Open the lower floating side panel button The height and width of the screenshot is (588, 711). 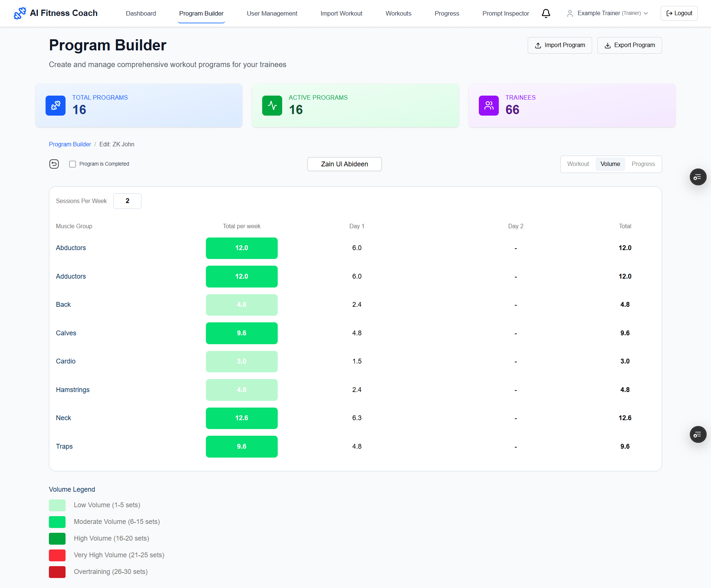(698, 435)
